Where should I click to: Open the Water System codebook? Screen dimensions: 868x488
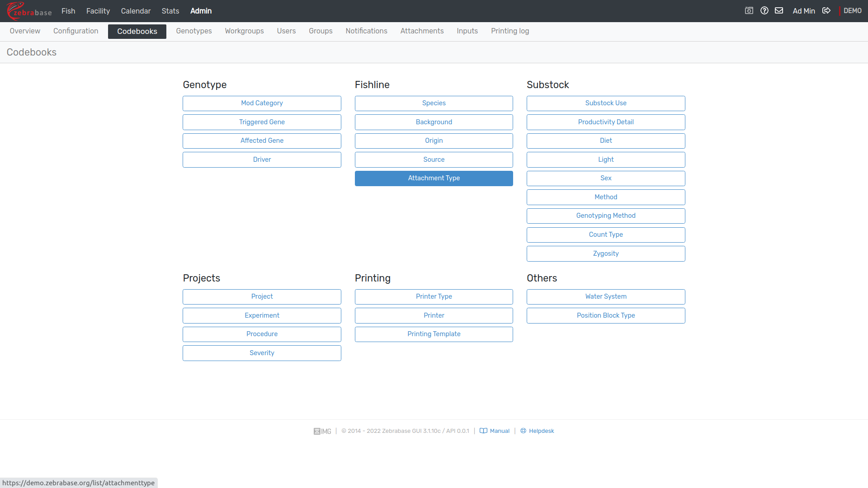click(x=606, y=297)
